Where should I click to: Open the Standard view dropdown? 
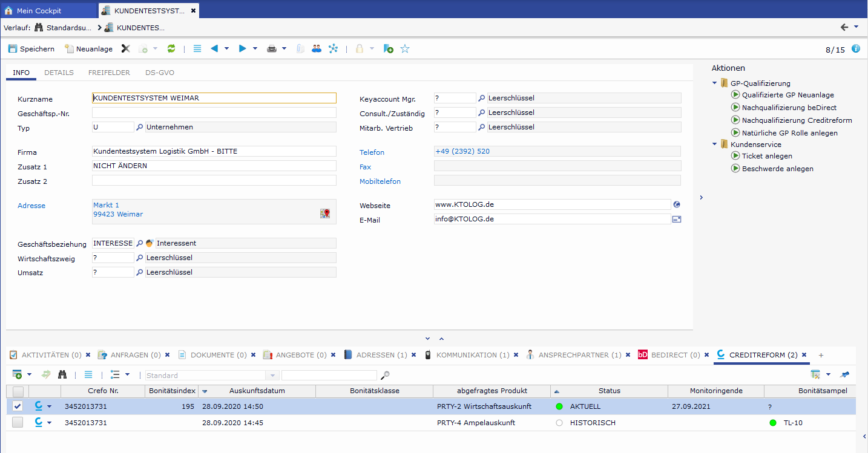tap(272, 376)
